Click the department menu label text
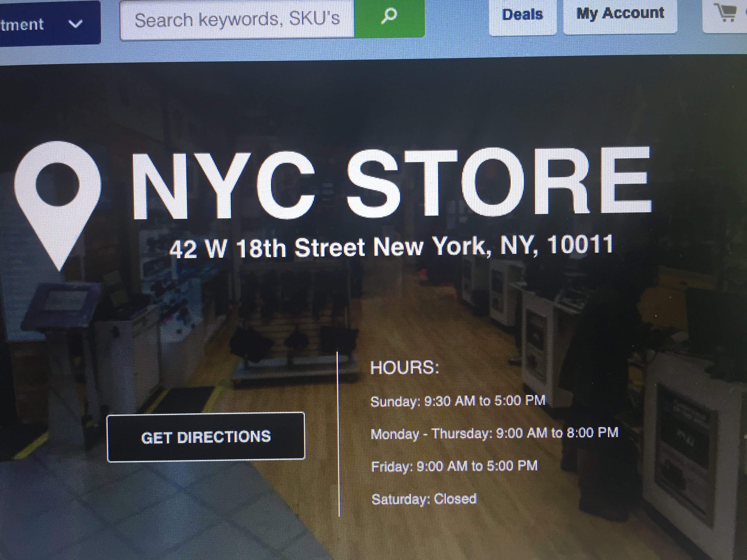The height and width of the screenshot is (560, 747). (x=22, y=24)
